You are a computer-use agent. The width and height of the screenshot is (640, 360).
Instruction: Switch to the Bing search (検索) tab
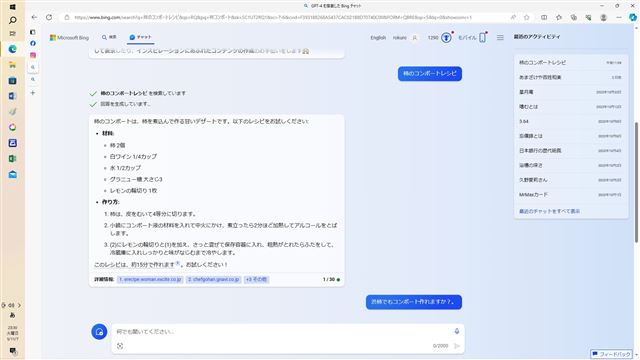pyautogui.click(x=109, y=37)
